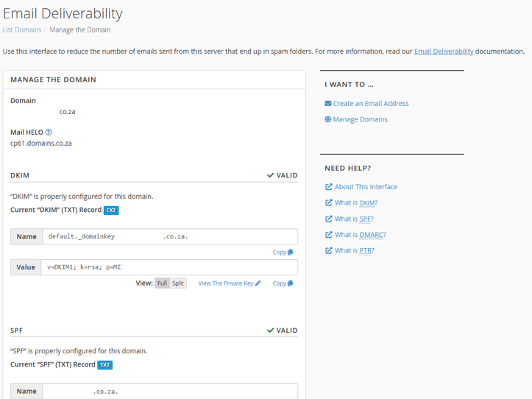
Task: Go to List Domains breadcrumb
Action: pos(22,30)
